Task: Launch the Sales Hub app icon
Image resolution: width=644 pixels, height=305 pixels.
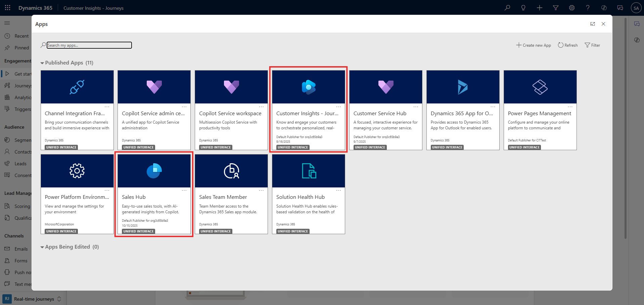Action: click(154, 171)
